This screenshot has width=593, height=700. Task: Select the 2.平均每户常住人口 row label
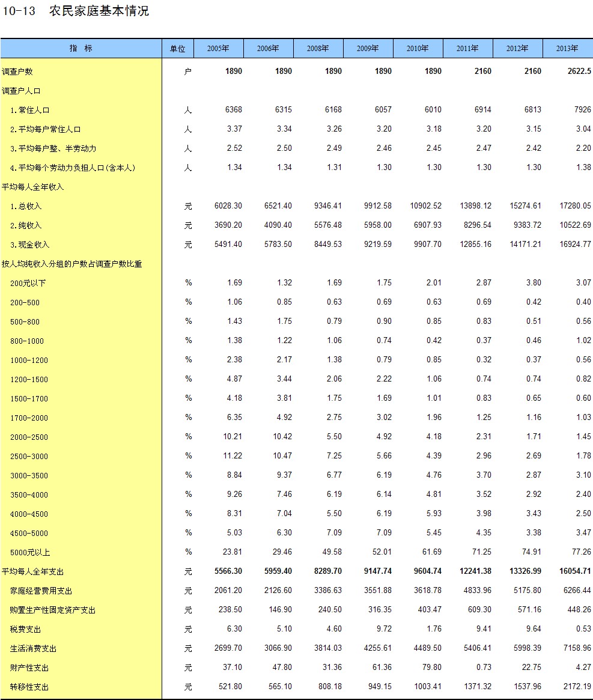[46, 129]
